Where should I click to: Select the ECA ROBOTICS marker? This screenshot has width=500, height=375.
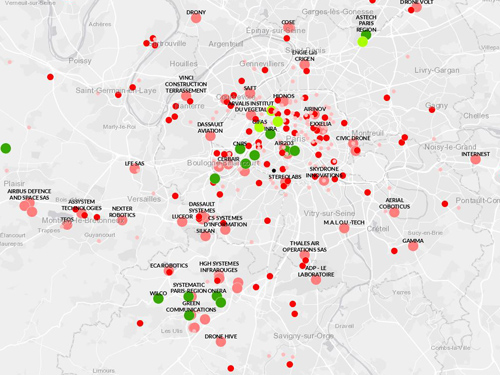(169, 271)
